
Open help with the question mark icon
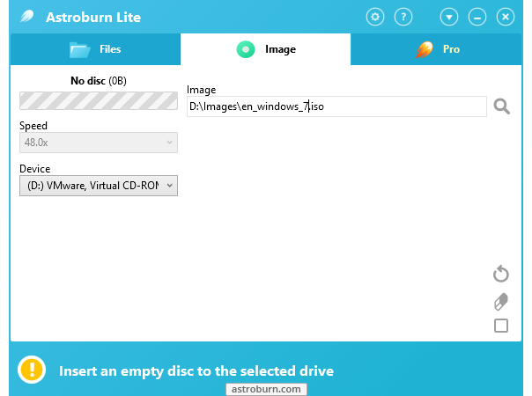point(403,17)
